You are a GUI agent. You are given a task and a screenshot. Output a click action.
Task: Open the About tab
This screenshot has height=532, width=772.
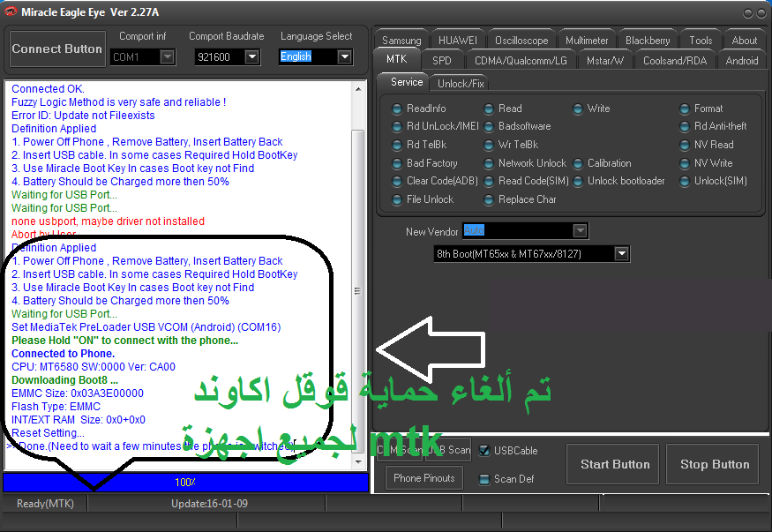click(744, 41)
